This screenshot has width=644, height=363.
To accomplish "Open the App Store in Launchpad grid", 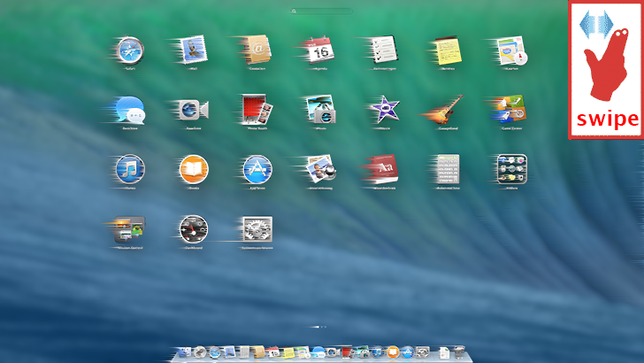I will (257, 169).
